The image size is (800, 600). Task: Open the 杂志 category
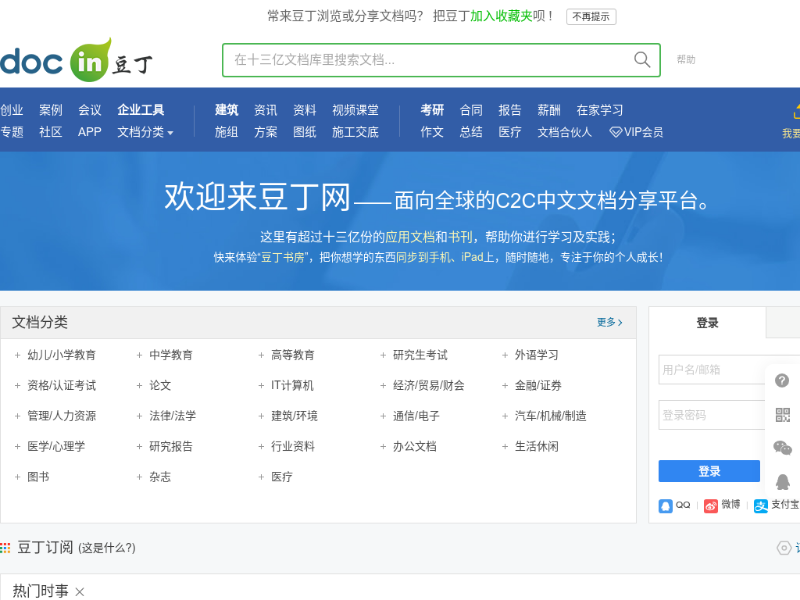(160, 477)
